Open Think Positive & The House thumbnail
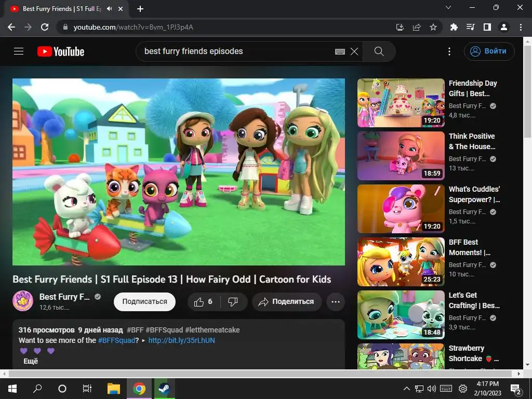 (x=401, y=156)
